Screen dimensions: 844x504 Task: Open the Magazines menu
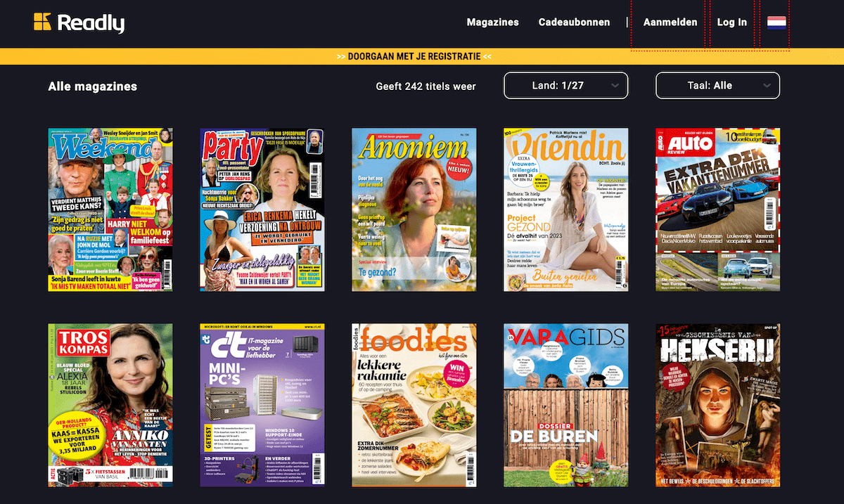(x=492, y=22)
